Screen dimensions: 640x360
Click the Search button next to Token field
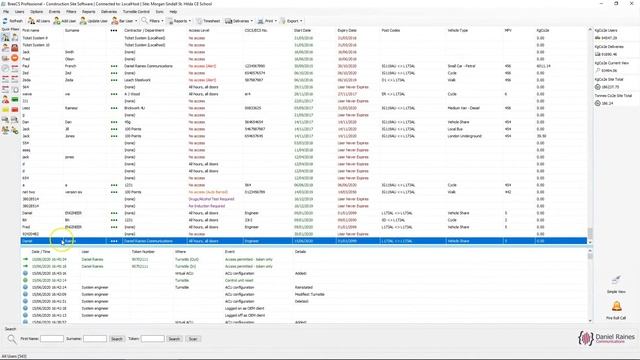174,339
